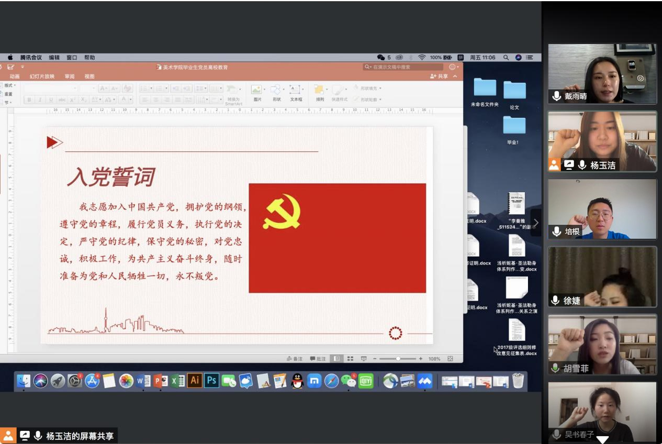Open the QQ penguin app in Dock
The image size is (662, 444).
click(297, 381)
